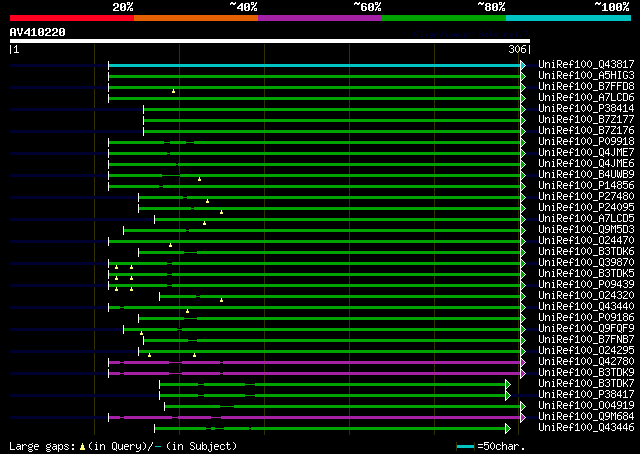The height and width of the screenshot is (454, 640).
Task: Click the purple arrowhead on UniRef100_Q42780 row
Action: (x=523, y=363)
